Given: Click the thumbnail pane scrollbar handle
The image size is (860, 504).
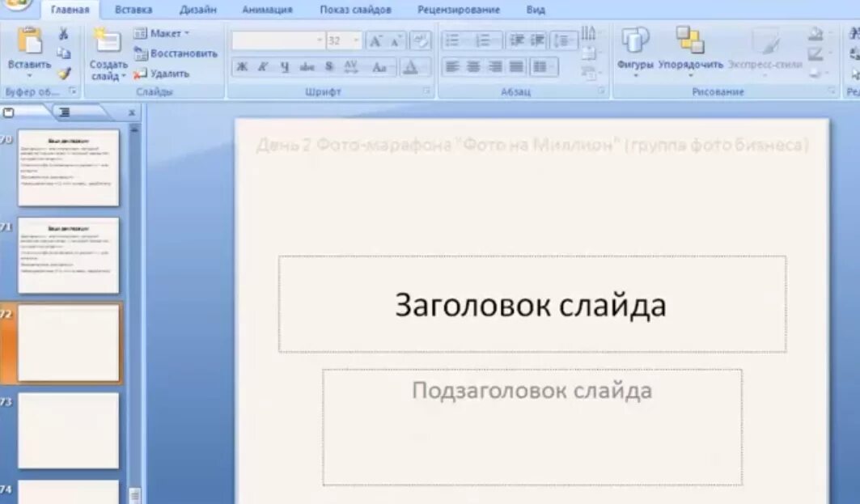Looking at the screenshot, I should [x=134, y=495].
